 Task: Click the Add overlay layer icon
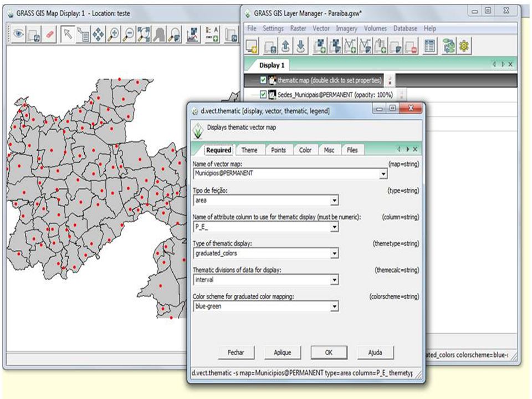tap(396, 47)
